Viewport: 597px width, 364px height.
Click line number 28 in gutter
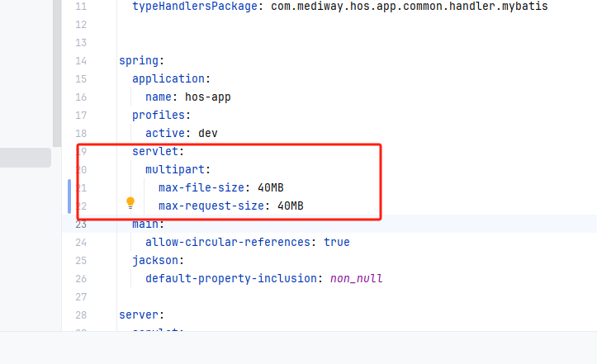80,314
